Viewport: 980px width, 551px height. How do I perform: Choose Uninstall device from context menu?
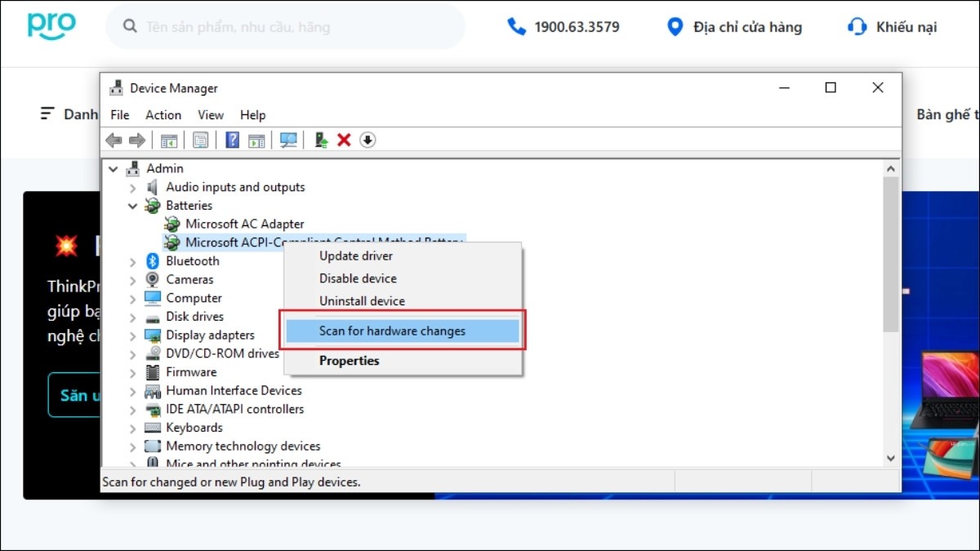click(x=402, y=301)
